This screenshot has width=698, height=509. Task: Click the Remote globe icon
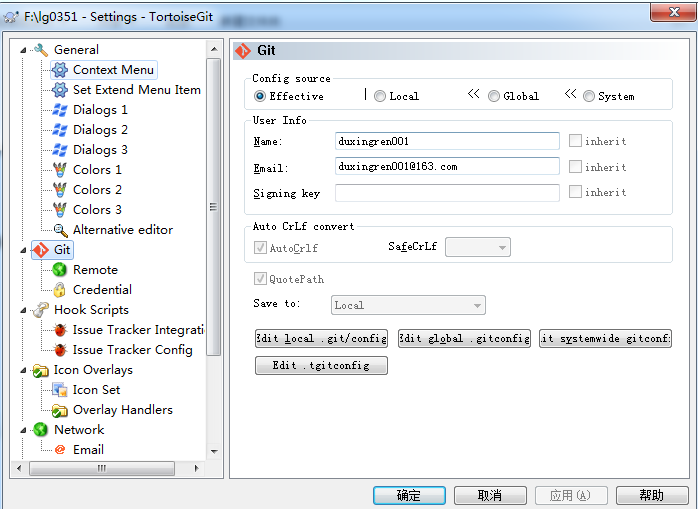[x=59, y=270]
